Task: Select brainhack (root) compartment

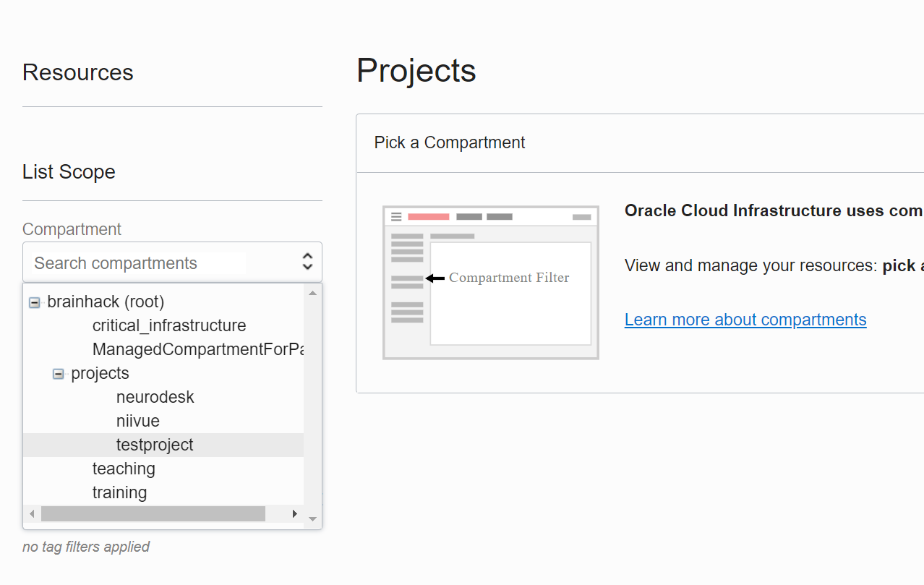Action: pyautogui.click(x=106, y=302)
